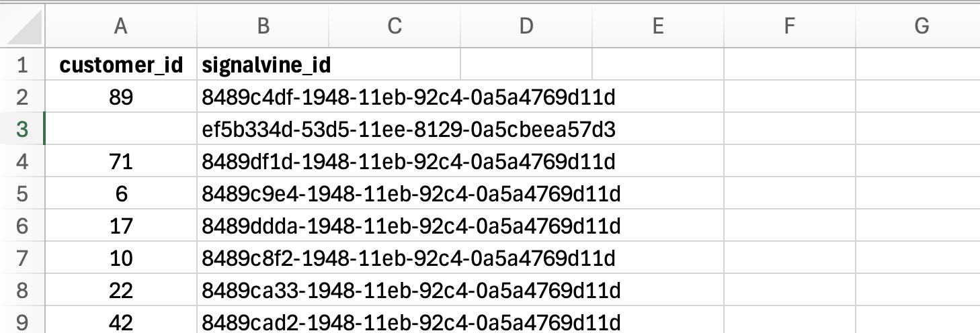Select column G header
The image size is (980, 333).
pyautogui.click(x=921, y=26)
